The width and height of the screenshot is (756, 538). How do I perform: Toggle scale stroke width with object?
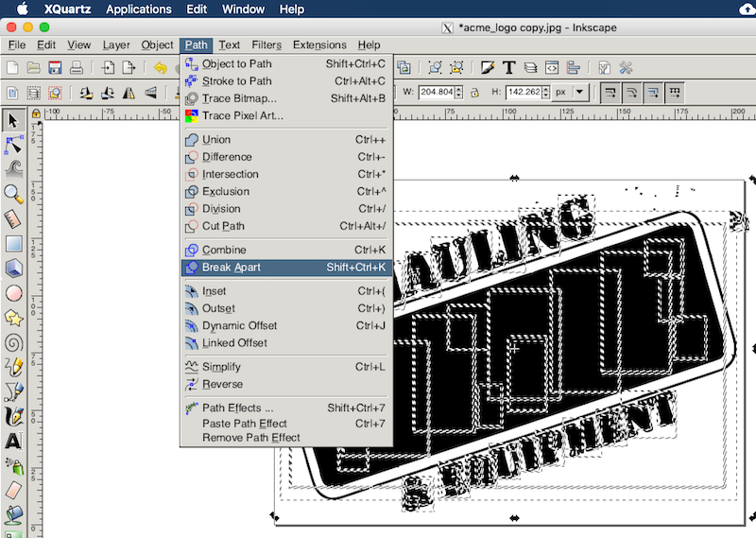coord(610,93)
